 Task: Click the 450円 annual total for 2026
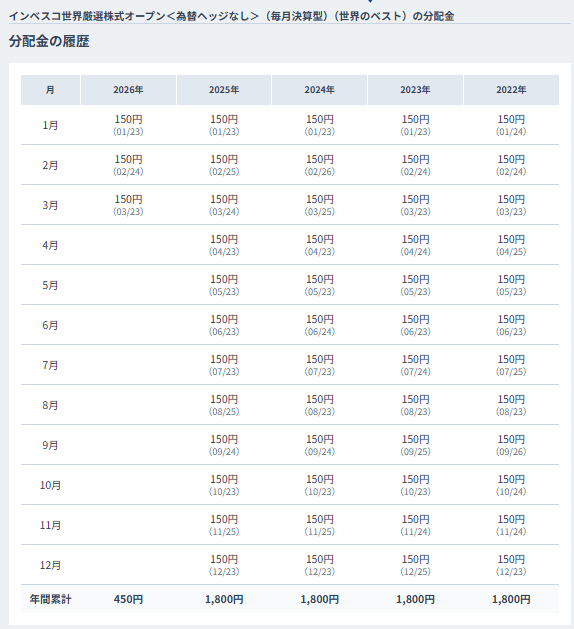(x=128, y=599)
